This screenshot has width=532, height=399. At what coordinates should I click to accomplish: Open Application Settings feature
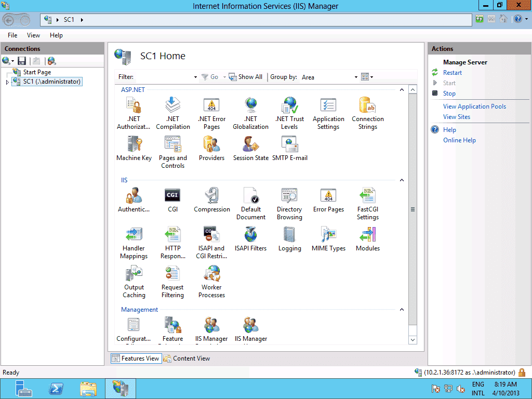coord(328,113)
